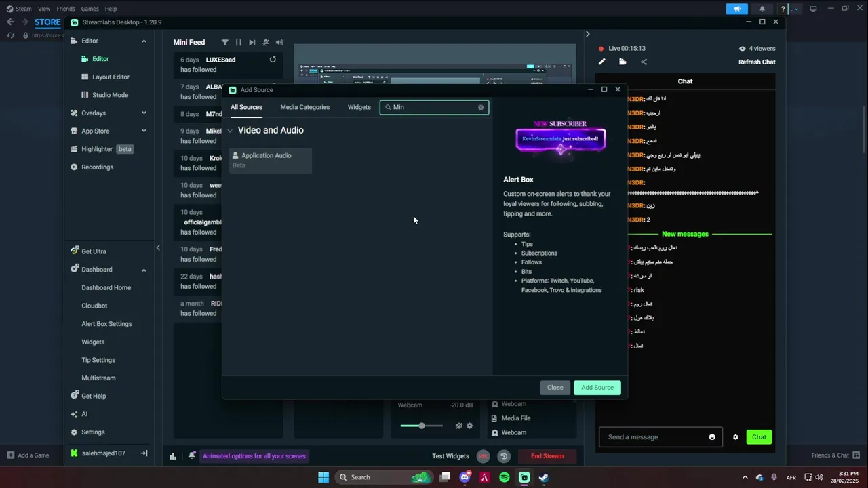Open the Media Categories tab

pos(304,107)
